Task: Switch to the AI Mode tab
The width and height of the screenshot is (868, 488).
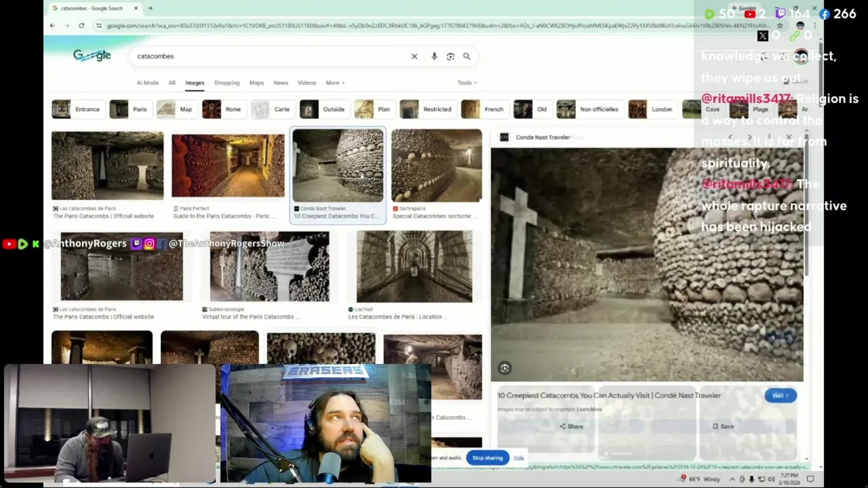Action: 147,83
